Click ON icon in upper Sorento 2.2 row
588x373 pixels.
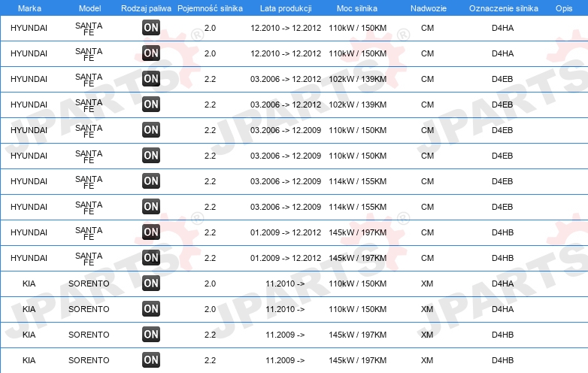coord(151,334)
